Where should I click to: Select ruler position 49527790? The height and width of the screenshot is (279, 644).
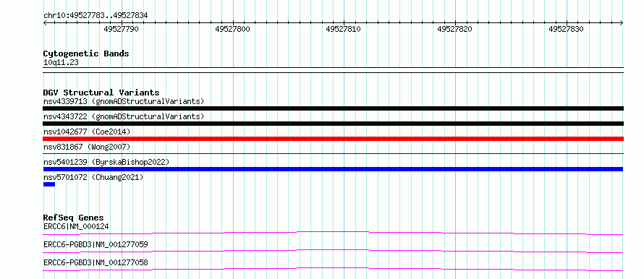point(121,29)
